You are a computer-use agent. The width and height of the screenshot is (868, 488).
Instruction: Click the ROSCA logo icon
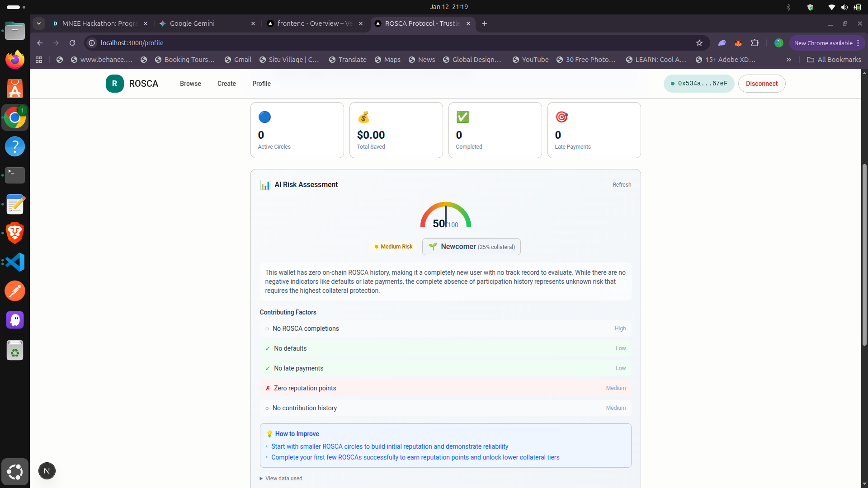click(114, 84)
